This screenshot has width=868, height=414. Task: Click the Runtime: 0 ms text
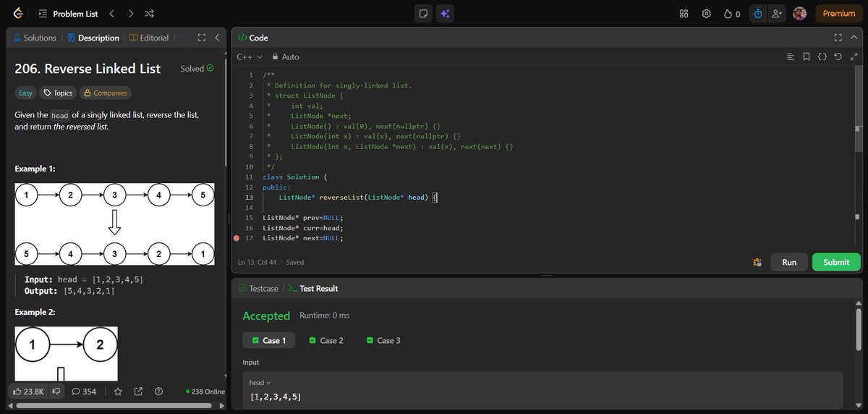pyautogui.click(x=324, y=316)
